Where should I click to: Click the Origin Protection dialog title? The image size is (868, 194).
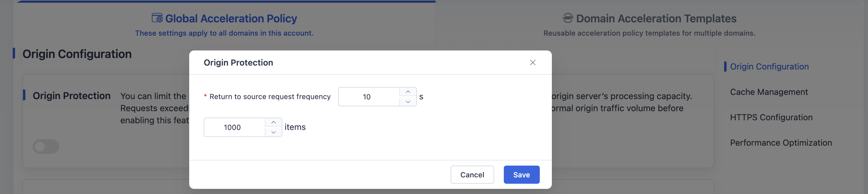point(238,63)
